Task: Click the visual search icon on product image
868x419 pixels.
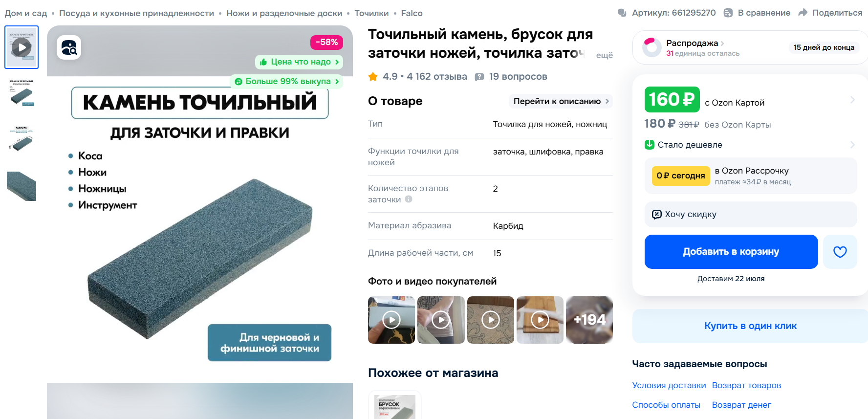Action: (x=69, y=47)
